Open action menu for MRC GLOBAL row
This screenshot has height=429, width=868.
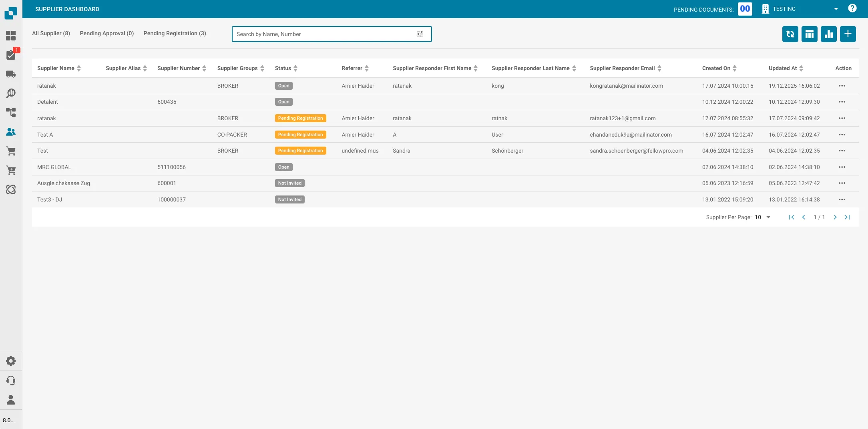coord(842,167)
